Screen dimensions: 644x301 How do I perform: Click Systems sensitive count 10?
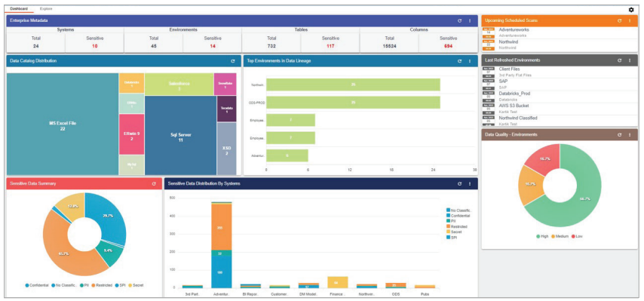tap(95, 46)
